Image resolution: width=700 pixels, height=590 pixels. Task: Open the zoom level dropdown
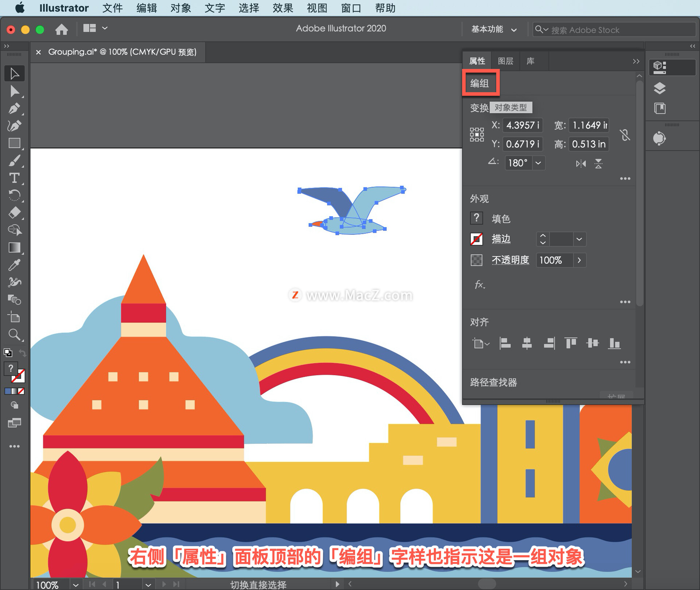75,585
